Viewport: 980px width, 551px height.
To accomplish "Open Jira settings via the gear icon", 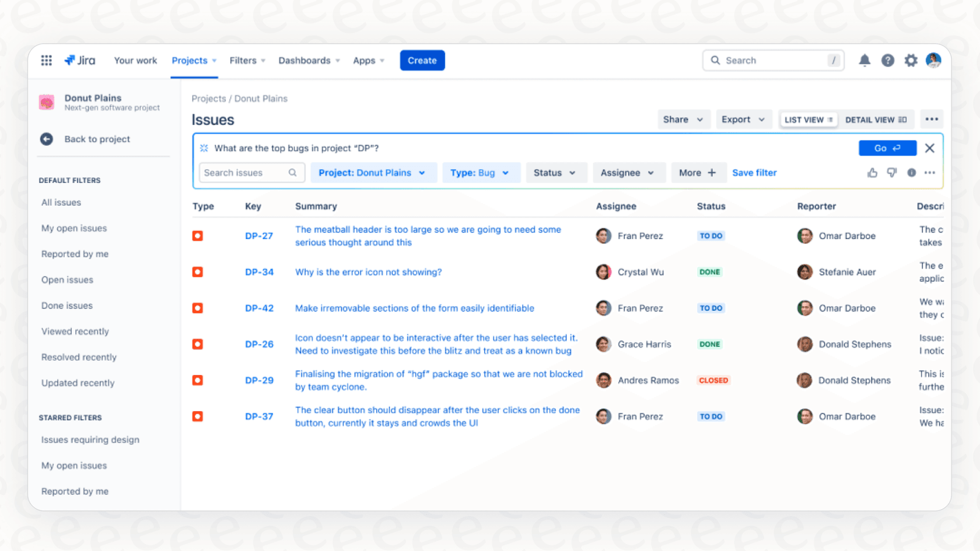I will coord(911,60).
